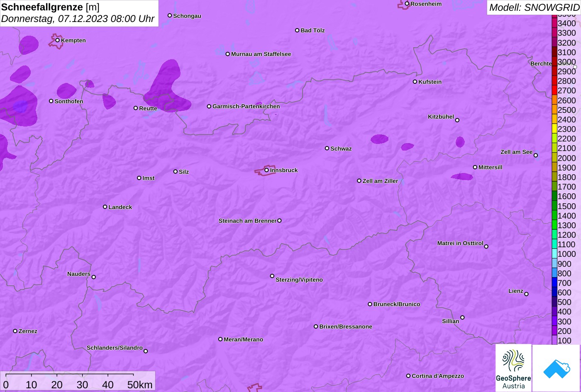
Task: Click the 'Reutte' map label
Action: click(148, 108)
